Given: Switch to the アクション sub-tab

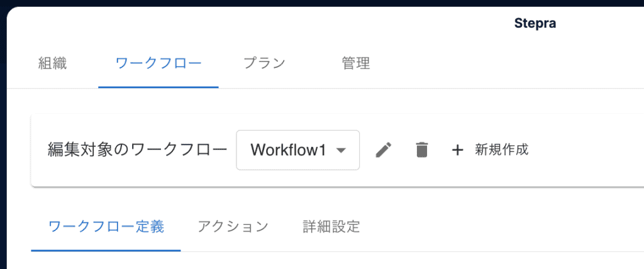Looking at the screenshot, I should (233, 227).
